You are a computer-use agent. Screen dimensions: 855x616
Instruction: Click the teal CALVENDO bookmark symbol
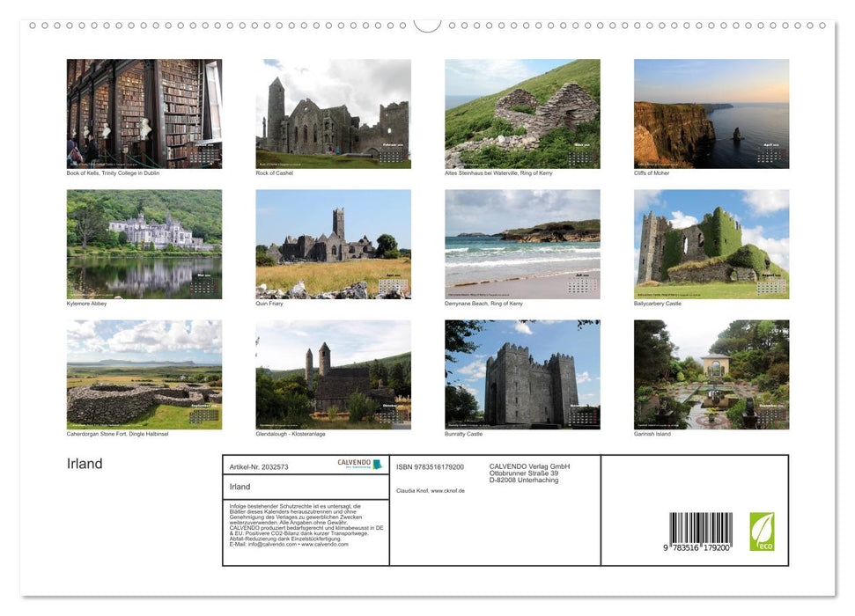(377, 464)
